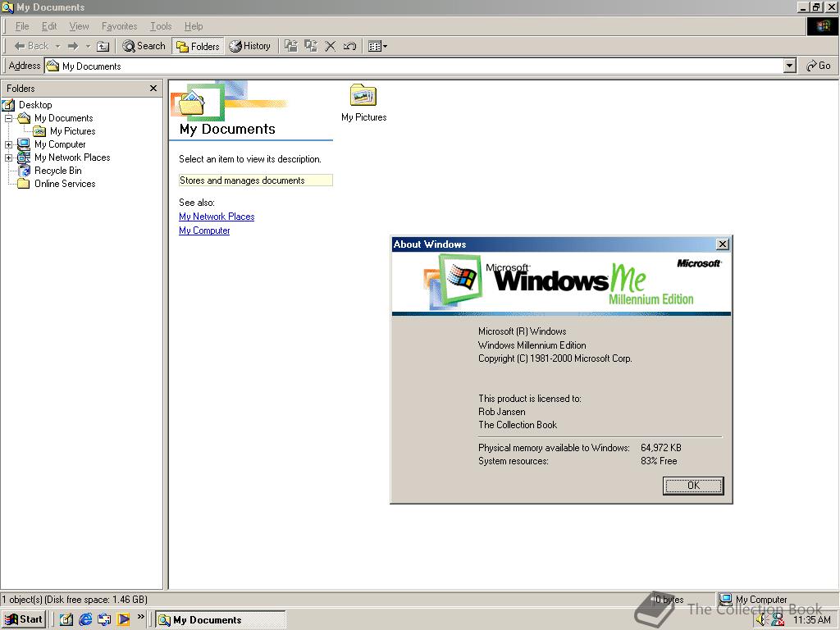Select My Documents in the folder tree
The image size is (840, 630).
coord(63,118)
